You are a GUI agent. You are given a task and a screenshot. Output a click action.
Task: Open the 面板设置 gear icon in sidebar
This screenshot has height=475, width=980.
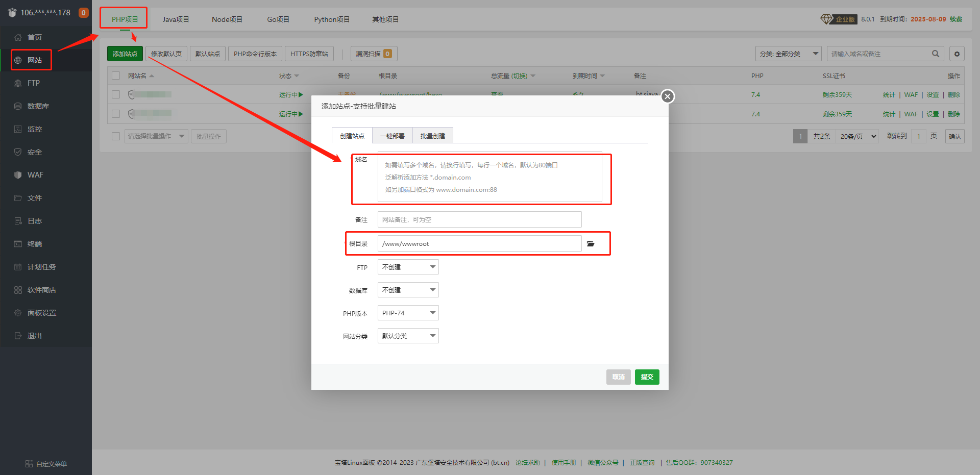click(x=18, y=313)
